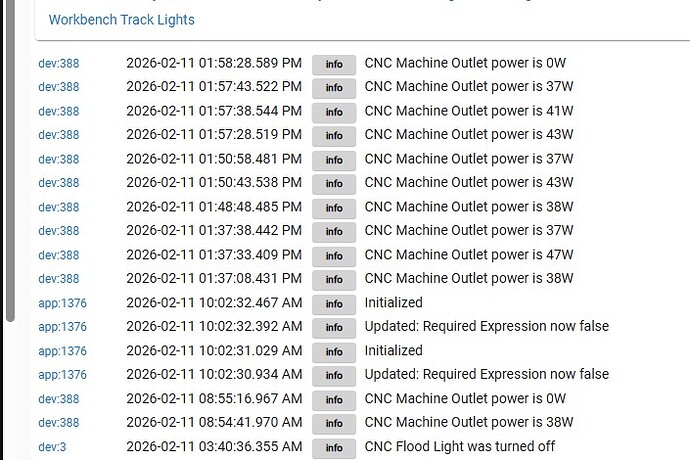Click info button on the 10:02:30.934 AM row
The width and height of the screenshot is (690, 460).
(x=334, y=375)
